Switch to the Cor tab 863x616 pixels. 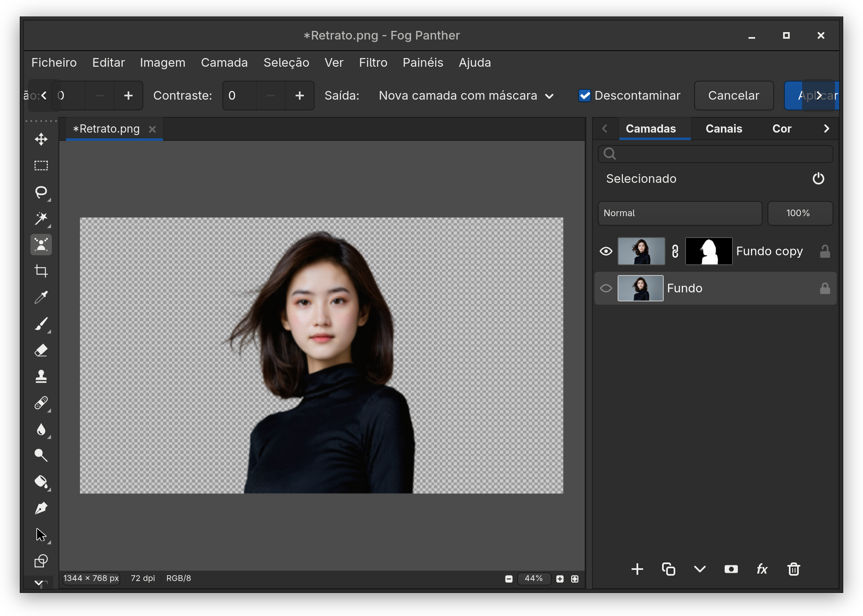[782, 128]
